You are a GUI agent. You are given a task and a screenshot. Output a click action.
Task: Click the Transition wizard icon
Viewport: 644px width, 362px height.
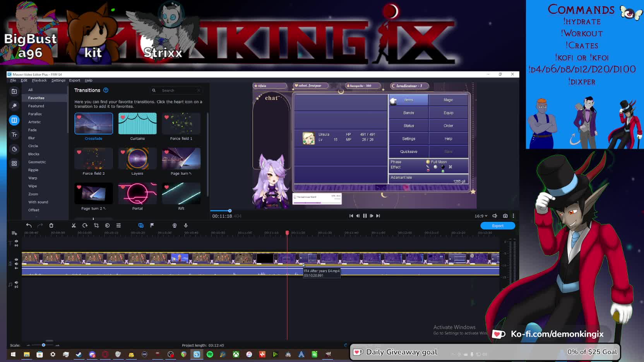tap(141, 225)
